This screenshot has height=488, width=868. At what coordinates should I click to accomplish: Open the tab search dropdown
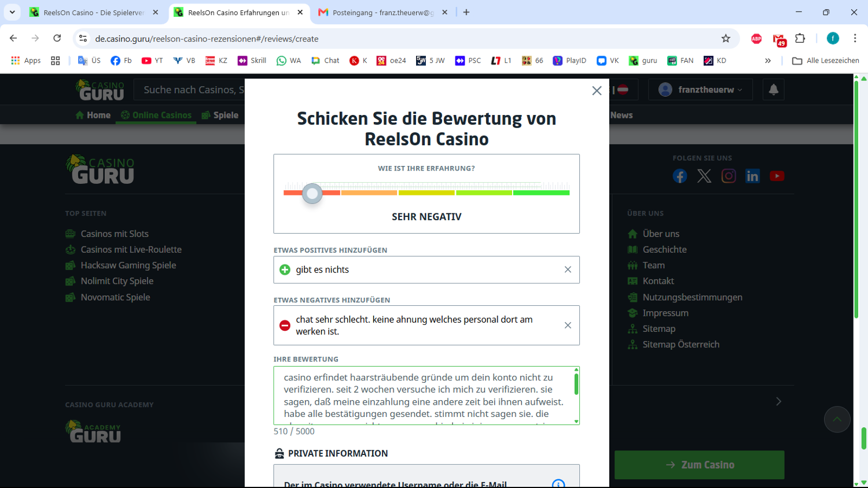(12, 12)
